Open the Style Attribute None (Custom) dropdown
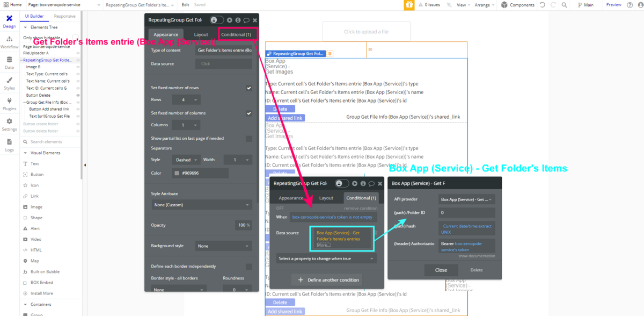Viewport: 644px width, 316px height. [201, 205]
